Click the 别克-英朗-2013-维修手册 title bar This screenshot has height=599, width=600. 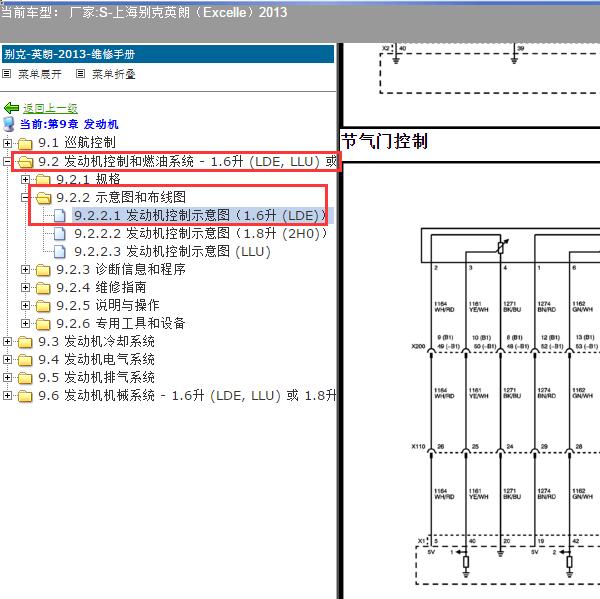(x=168, y=54)
